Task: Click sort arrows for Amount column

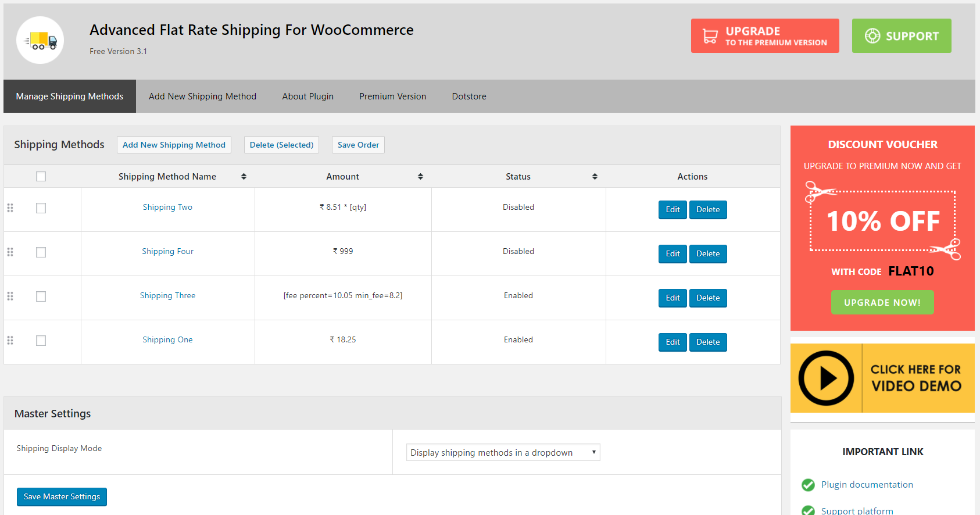Action: click(420, 177)
